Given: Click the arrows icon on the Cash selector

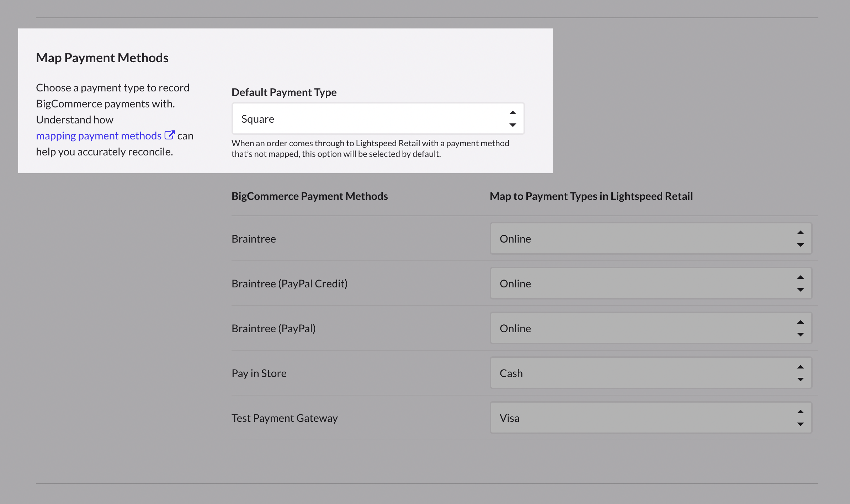Looking at the screenshot, I should (800, 373).
